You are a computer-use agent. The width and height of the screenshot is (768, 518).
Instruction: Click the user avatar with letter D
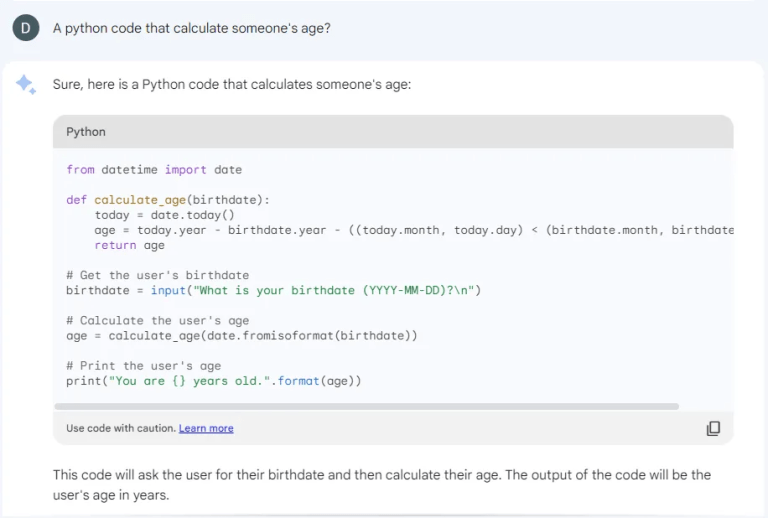(26, 28)
